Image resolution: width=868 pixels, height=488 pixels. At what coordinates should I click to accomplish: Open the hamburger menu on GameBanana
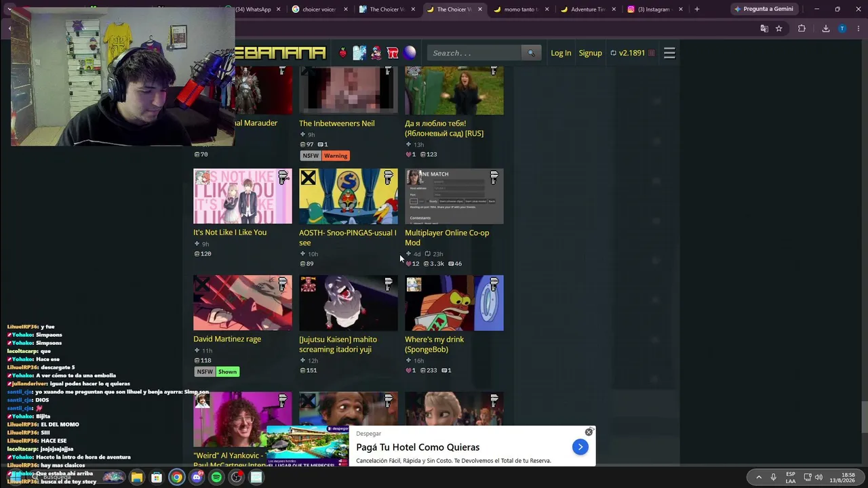tap(669, 53)
